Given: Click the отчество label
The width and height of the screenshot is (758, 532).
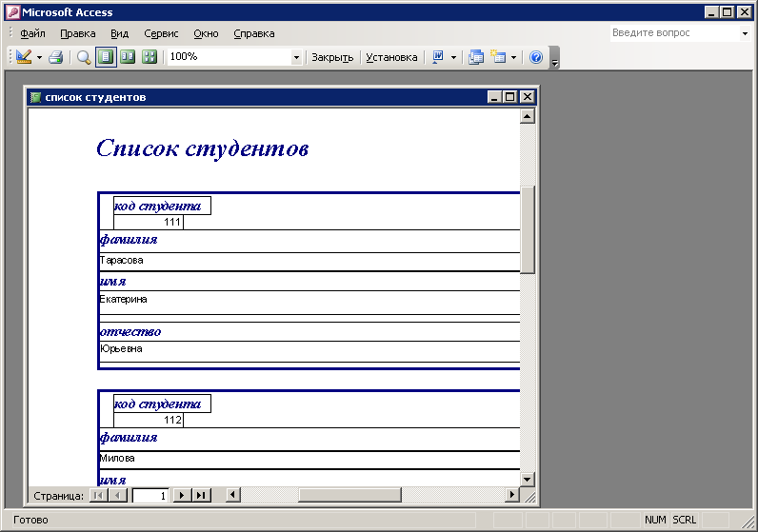Looking at the screenshot, I should point(130,332).
